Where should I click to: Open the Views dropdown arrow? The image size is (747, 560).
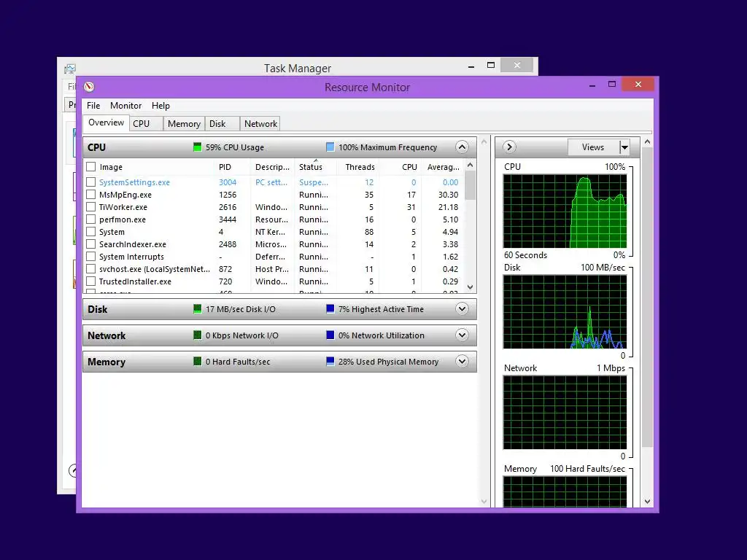(x=624, y=147)
